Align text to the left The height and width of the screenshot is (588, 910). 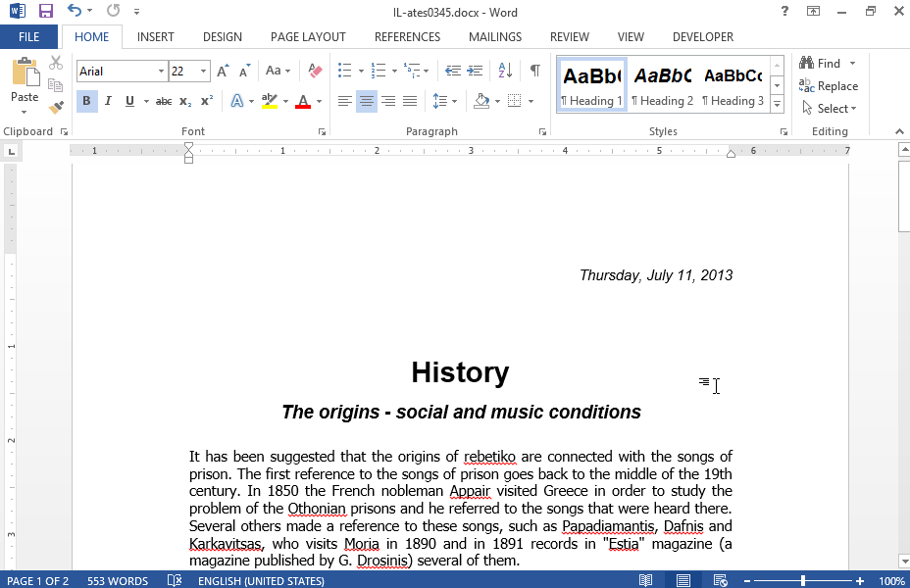tap(345, 102)
